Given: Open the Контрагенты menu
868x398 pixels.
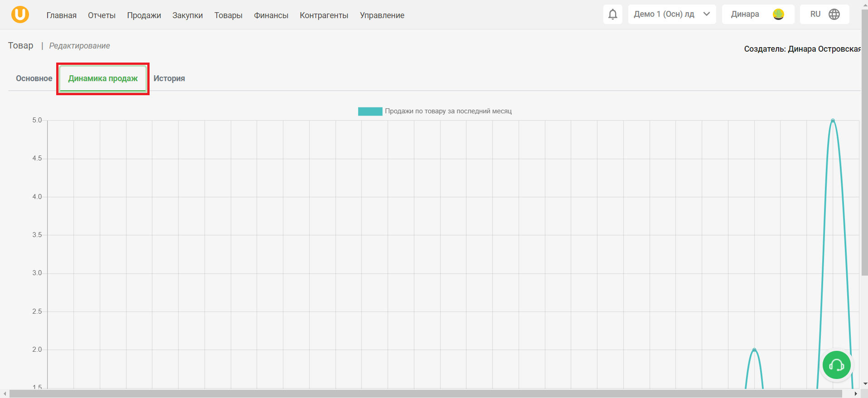Looking at the screenshot, I should pyautogui.click(x=324, y=15).
